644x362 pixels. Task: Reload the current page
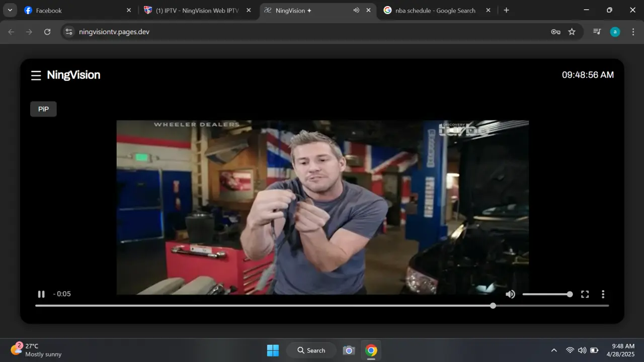pyautogui.click(x=47, y=32)
